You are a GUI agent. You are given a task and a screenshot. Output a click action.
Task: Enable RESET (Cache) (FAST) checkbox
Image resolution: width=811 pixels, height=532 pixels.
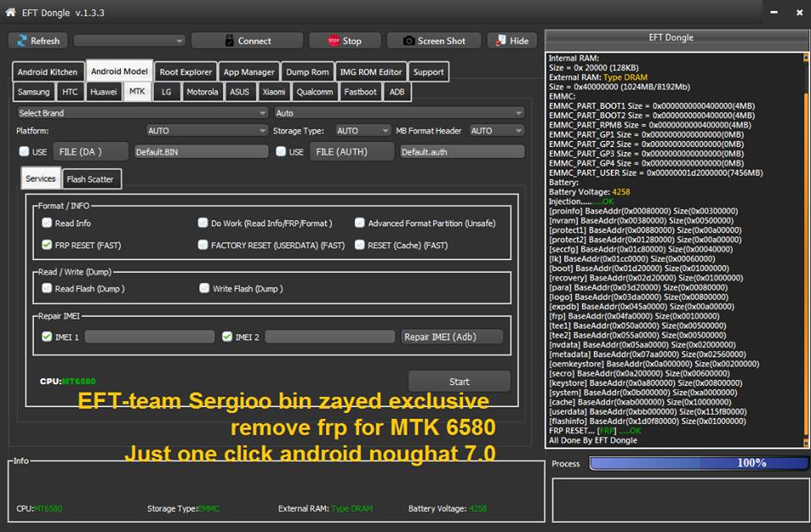(360, 245)
